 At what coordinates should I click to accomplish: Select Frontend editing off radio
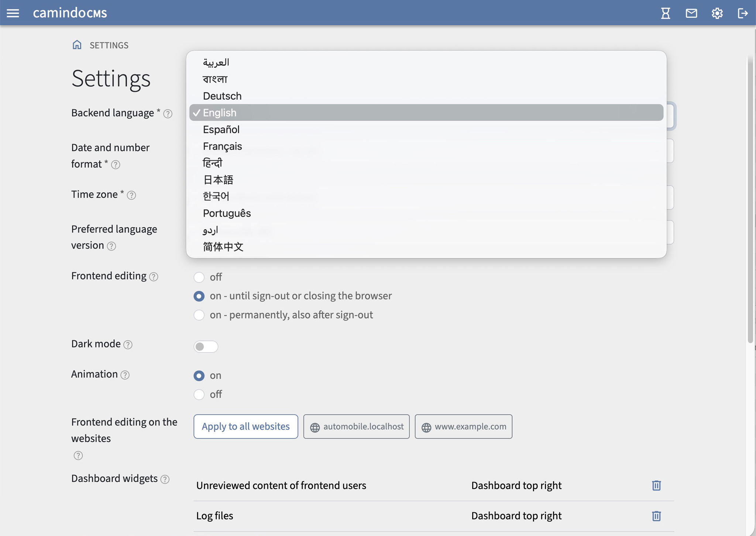pos(199,277)
